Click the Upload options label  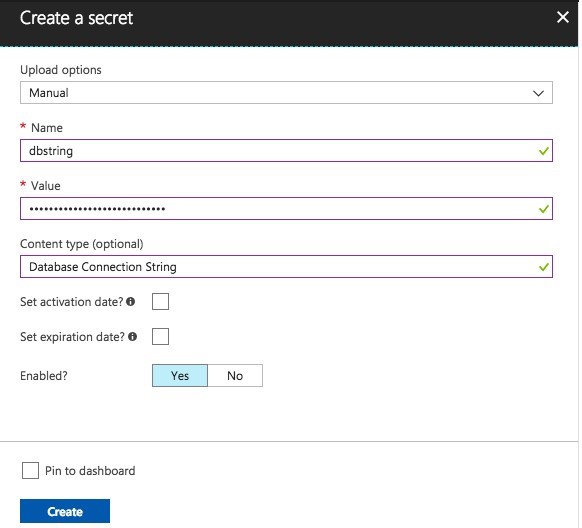click(x=61, y=70)
